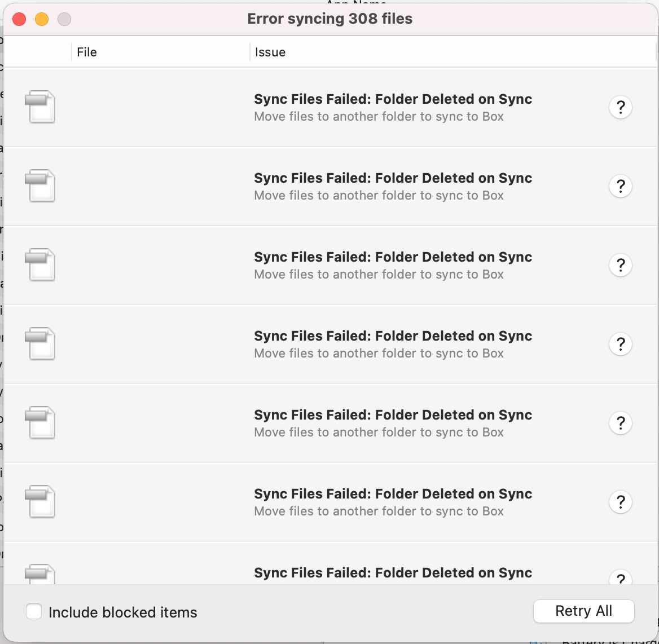Select the file icon beside the third sync error
The image size is (659, 644).
pos(39,265)
